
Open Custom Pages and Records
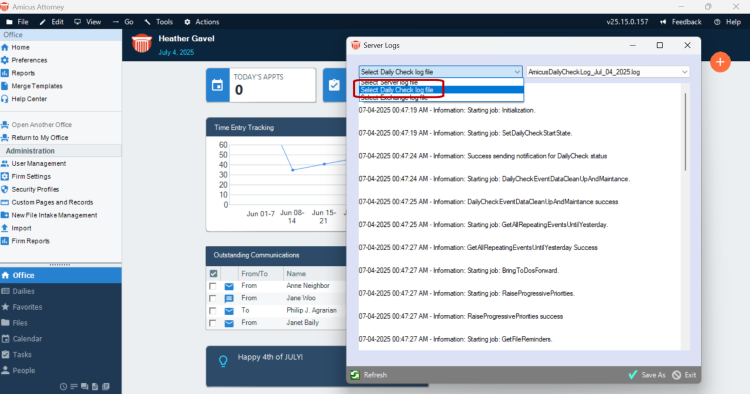coord(47,202)
